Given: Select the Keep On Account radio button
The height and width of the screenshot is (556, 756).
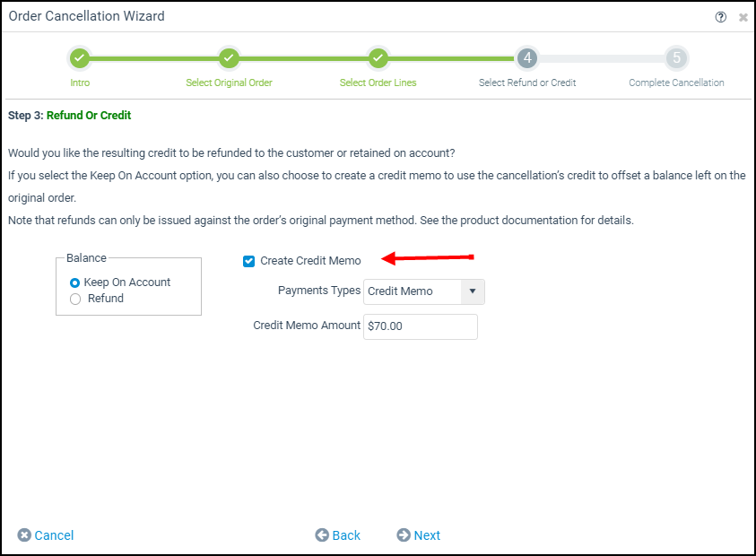Looking at the screenshot, I should [x=74, y=282].
